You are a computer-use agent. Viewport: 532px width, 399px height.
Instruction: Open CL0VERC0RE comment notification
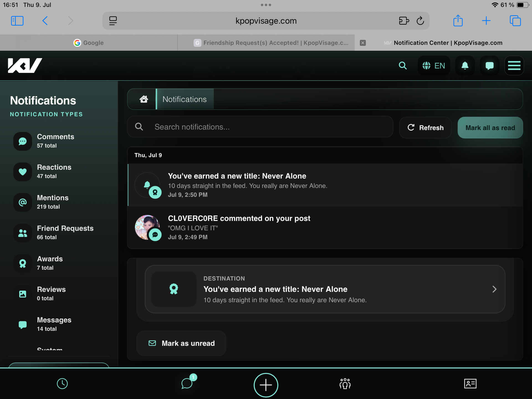point(325,227)
